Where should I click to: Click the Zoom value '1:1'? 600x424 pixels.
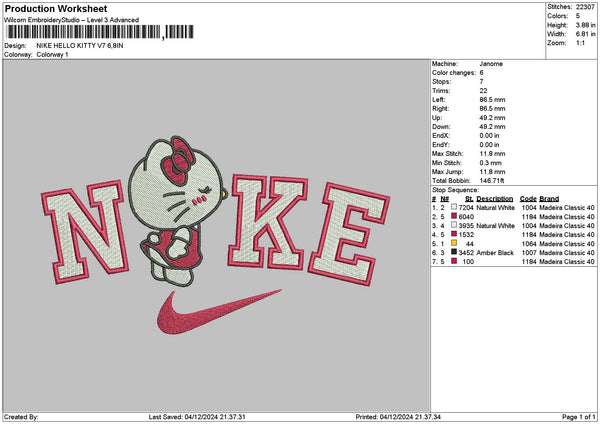tap(580, 43)
